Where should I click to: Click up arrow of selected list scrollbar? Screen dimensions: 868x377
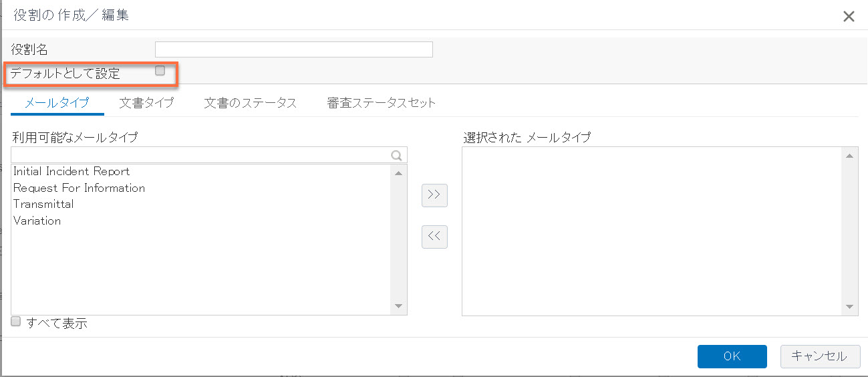tap(851, 156)
